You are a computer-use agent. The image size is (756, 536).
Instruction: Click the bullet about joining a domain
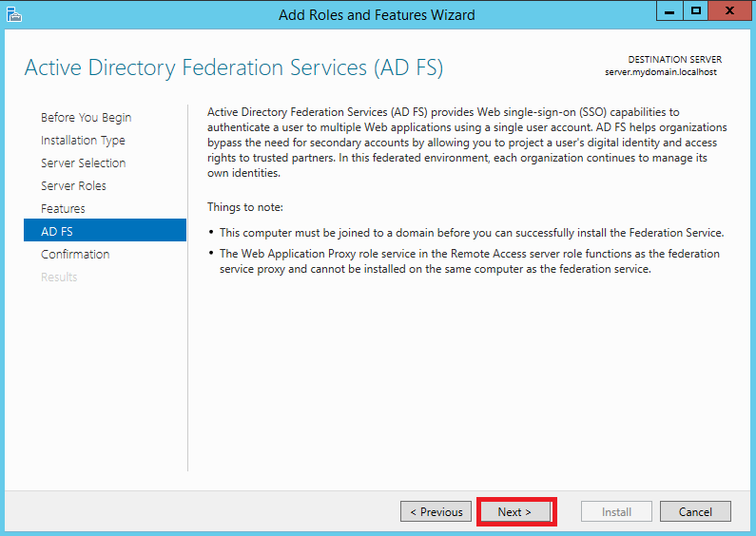pyautogui.click(x=472, y=233)
